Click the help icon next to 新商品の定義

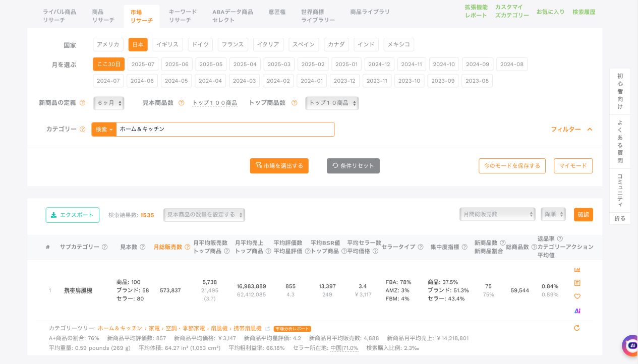82,103
